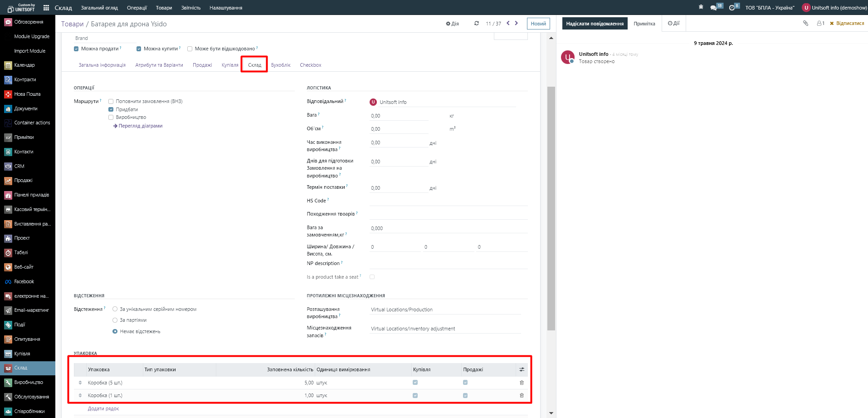Click the debug bug icon in top bar
The height and width of the screenshot is (418, 868).
tap(701, 7)
